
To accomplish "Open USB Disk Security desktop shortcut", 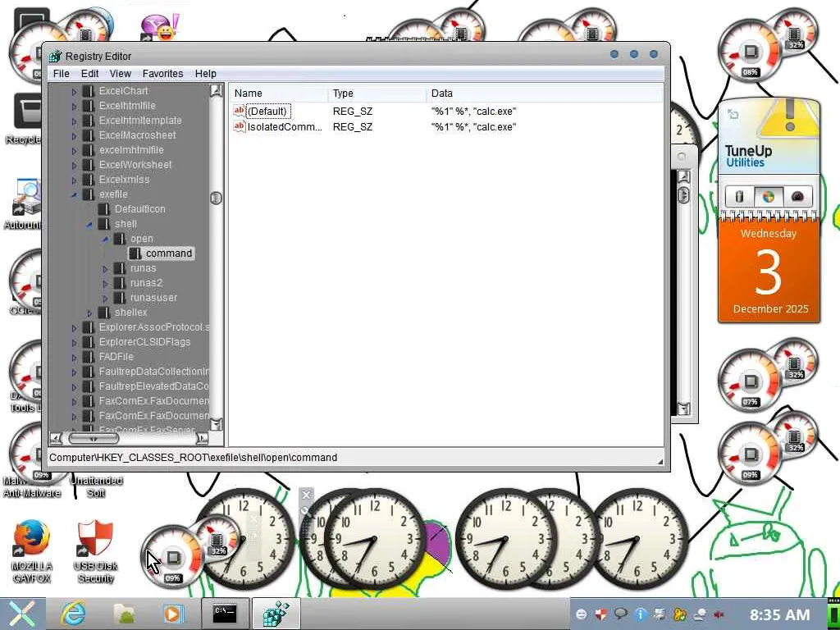I will 96,551.
